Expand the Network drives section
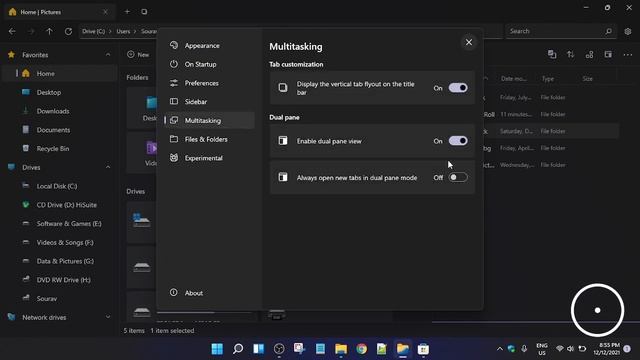This screenshot has width=640, height=360. [108, 317]
